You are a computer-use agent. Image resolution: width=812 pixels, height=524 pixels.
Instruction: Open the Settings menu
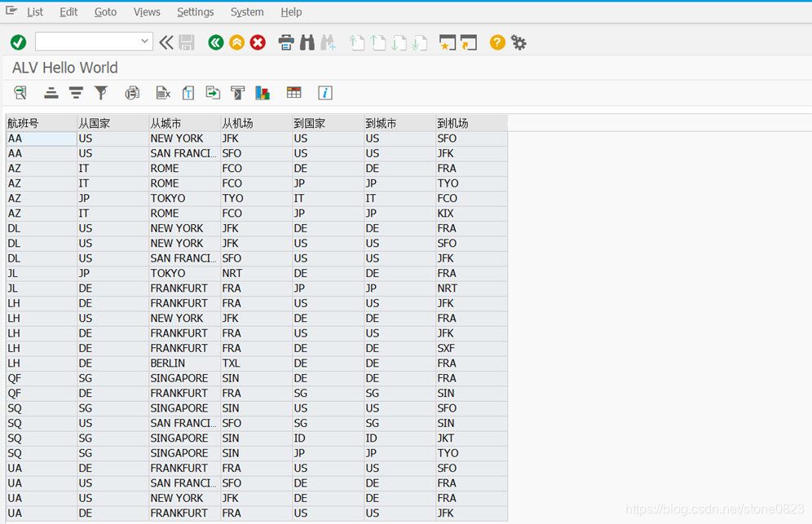click(195, 12)
